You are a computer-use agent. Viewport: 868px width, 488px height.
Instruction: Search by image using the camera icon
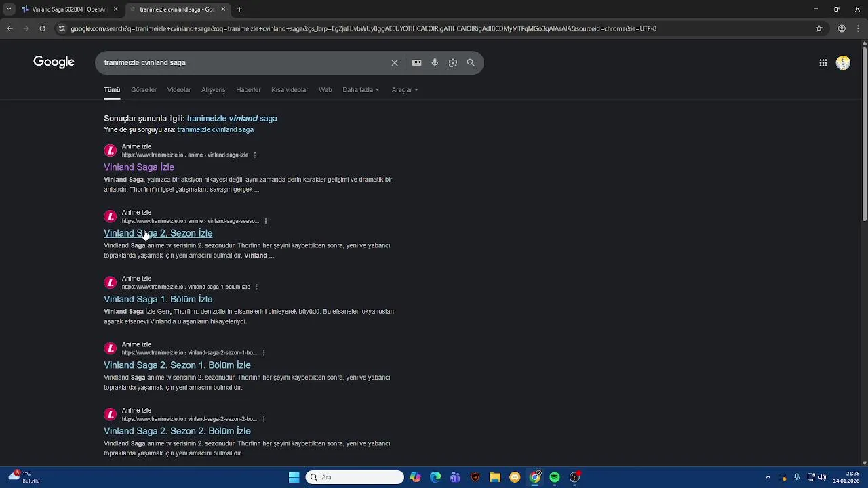click(453, 62)
